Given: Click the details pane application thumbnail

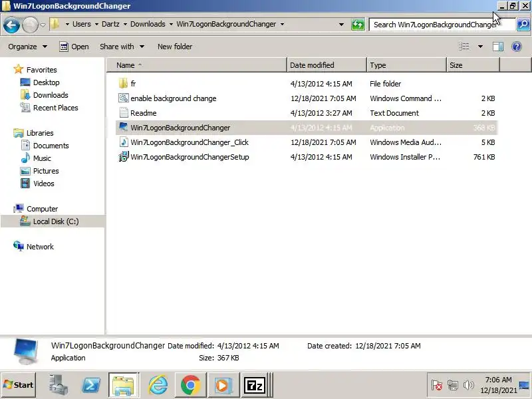Looking at the screenshot, I should 27,352.
